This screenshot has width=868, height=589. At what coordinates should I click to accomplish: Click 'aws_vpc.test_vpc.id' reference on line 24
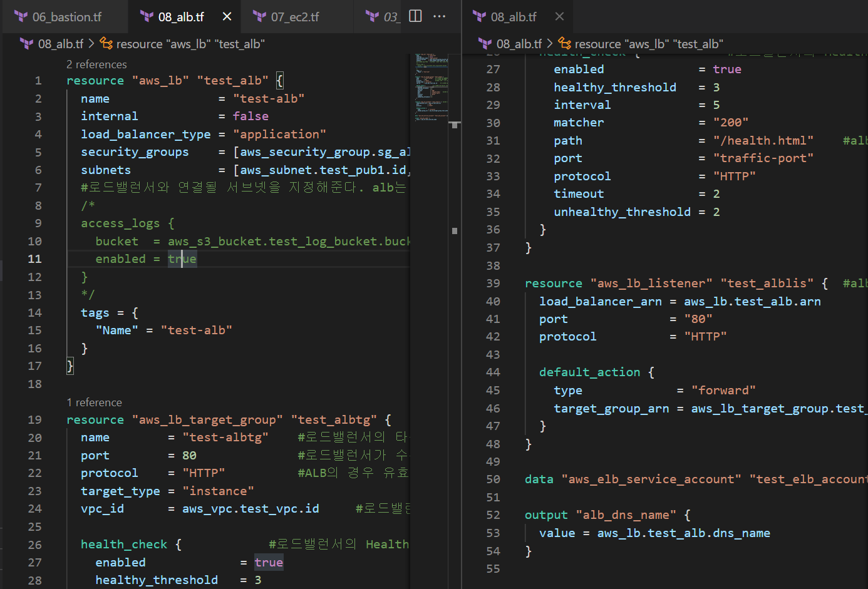click(x=251, y=509)
